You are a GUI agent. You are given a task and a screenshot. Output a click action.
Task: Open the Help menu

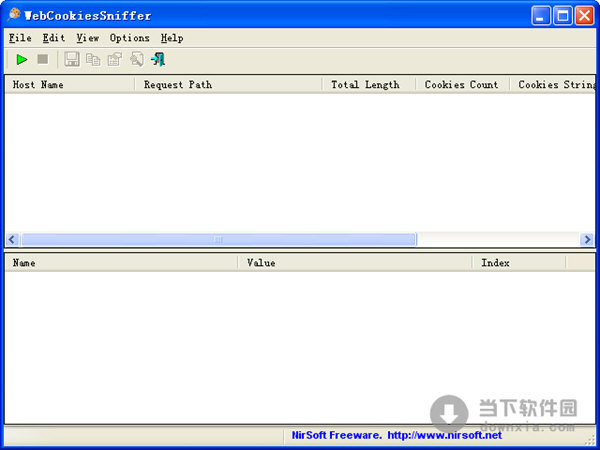pyautogui.click(x=172, y=38)
